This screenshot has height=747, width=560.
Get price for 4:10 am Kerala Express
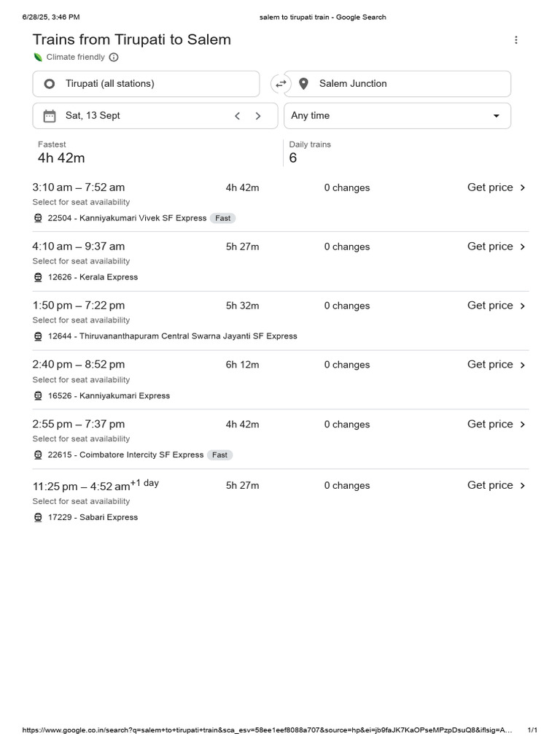click(x=496, y=247)
